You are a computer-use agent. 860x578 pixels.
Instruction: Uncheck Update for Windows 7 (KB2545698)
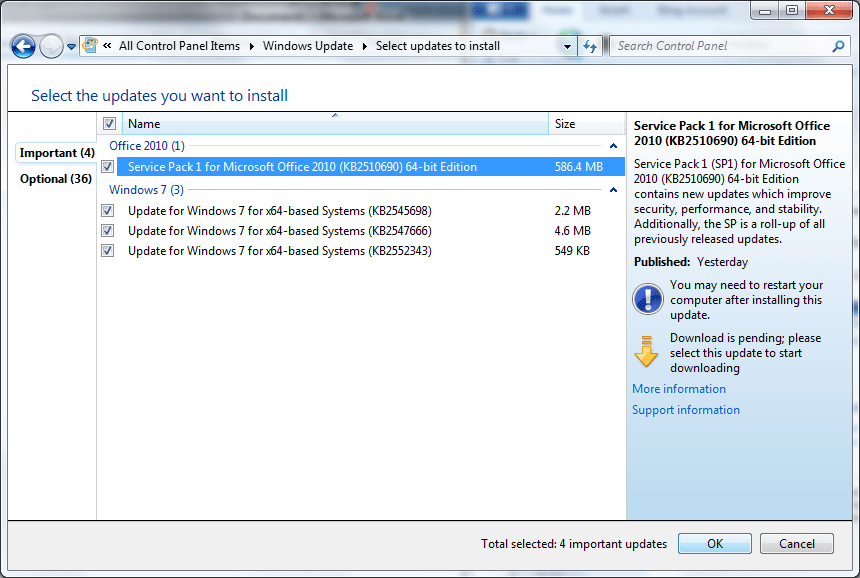(x=107, y=210)
